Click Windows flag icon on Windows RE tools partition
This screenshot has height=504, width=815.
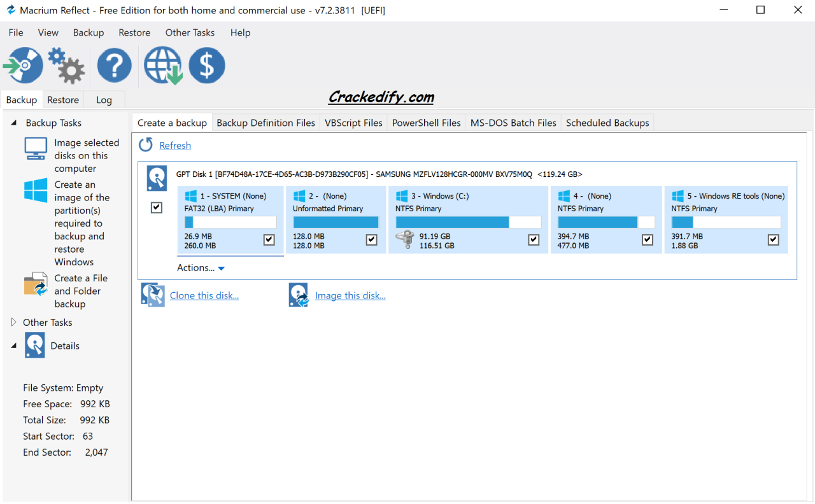coord(677,196)
